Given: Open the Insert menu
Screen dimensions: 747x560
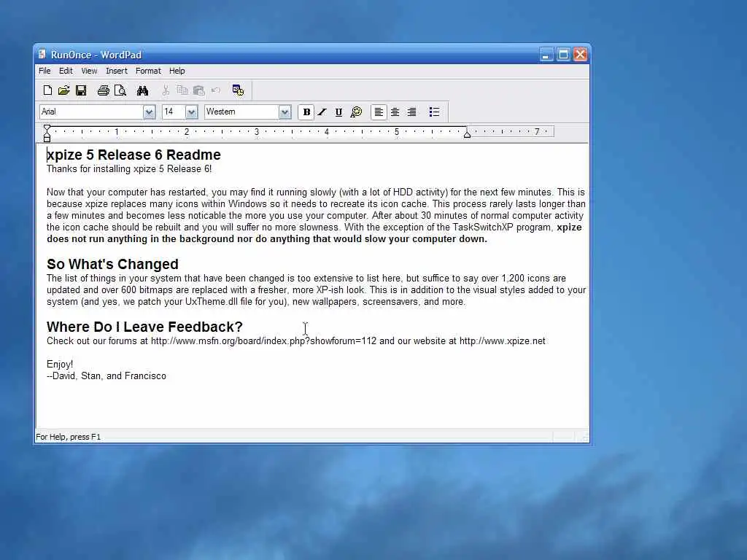Looking at the screenshot, I should [x=117, y=71].
